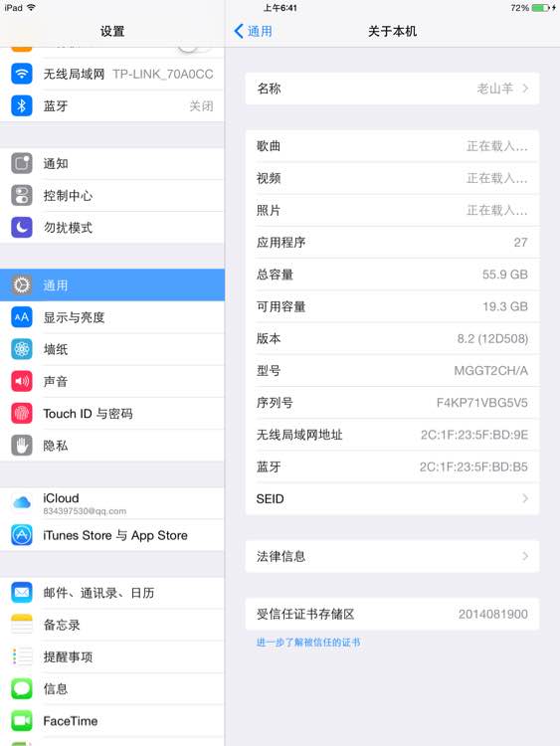Select 通用 in the settings sidebar

[x=112, y=285]
